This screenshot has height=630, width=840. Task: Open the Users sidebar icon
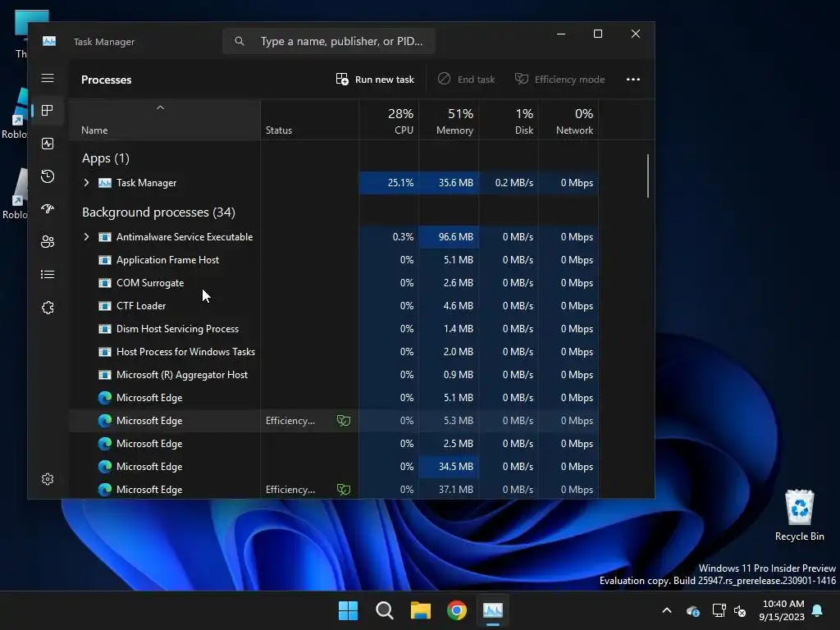pyautogui.click(x=48, y=242)
